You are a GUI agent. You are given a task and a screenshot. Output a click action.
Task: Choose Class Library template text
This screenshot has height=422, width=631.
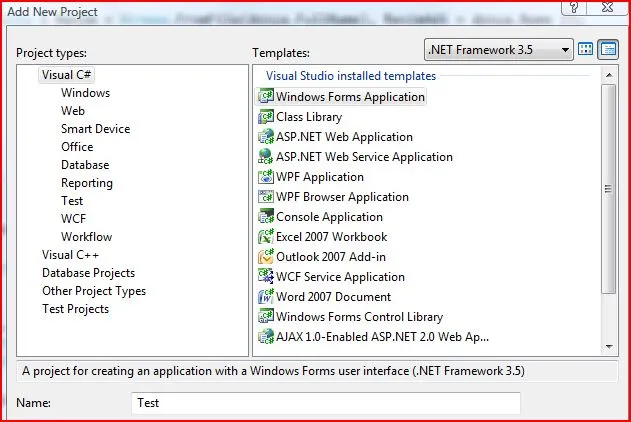[x=309, y=117]
